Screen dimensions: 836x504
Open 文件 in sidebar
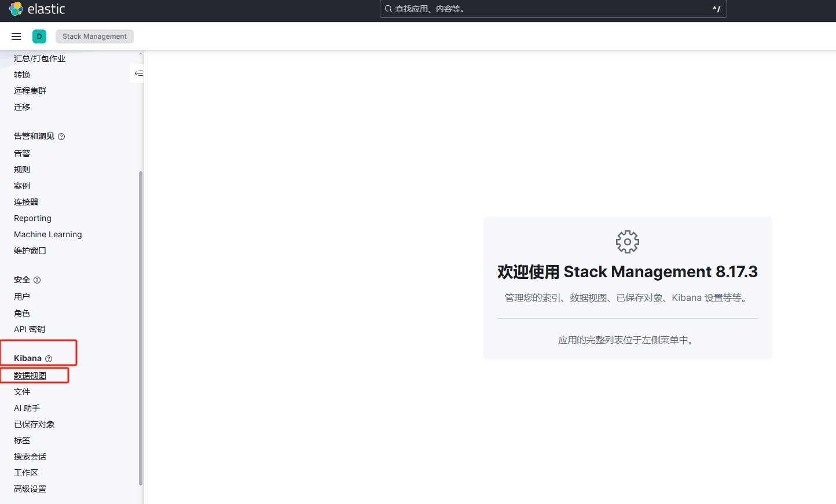pyautogui.click(x=22, y=392)
